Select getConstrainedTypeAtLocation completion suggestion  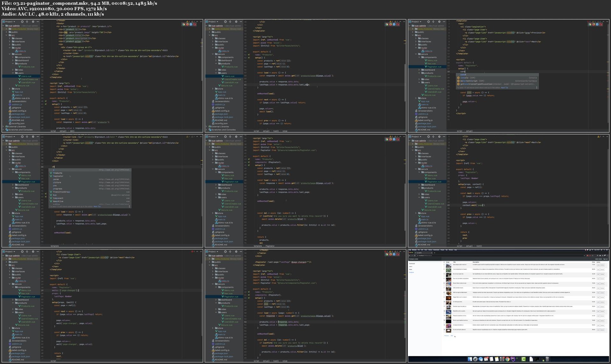click(497, 84)
